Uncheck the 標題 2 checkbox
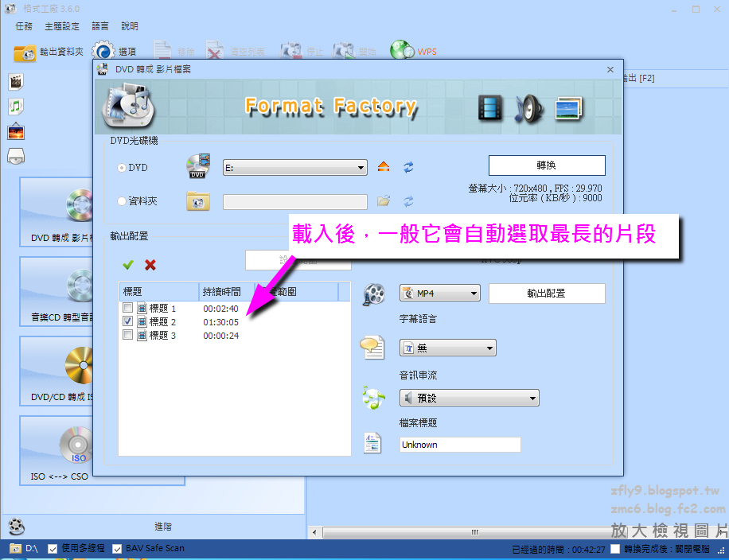The width and height of the screenshot is (729, 560). tap(128, 321)
